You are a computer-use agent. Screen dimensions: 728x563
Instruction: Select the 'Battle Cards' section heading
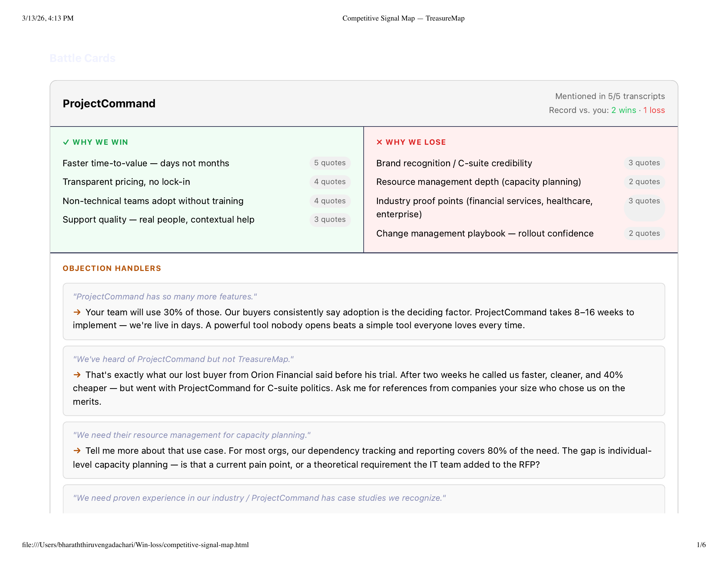coord(82,58)
